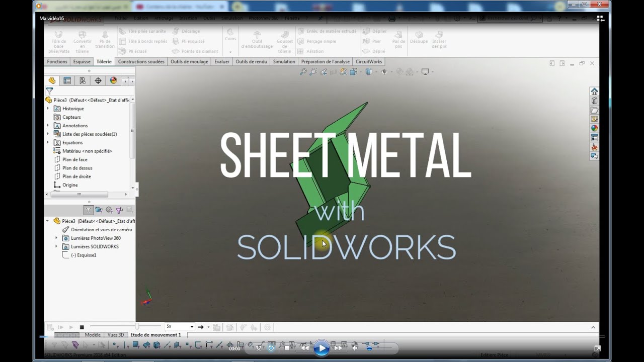Expand the Lumières SOLIDWORKS node

point(56,246)
